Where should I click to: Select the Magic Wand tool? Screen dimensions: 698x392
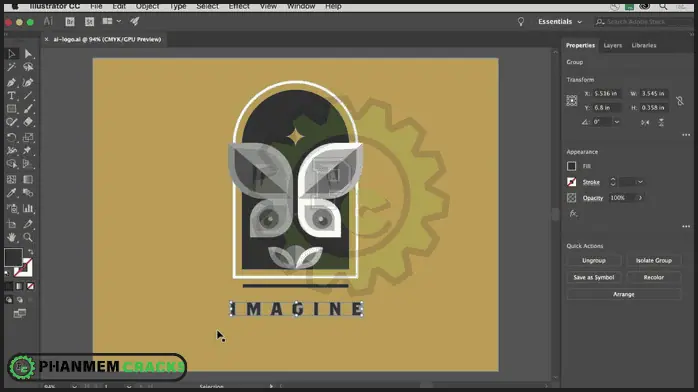[12, 67]
